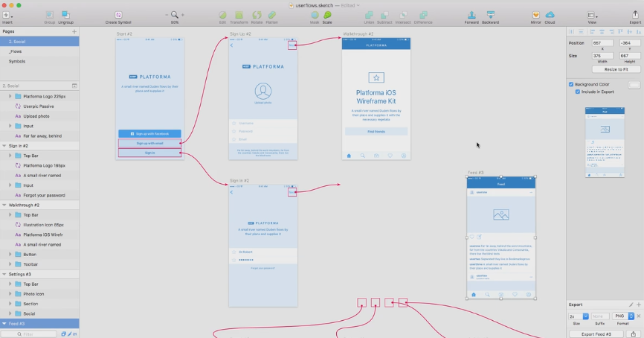Screen dimensions: 644x338
Task: Zoom in with the plus button
Action: [183, 15]
